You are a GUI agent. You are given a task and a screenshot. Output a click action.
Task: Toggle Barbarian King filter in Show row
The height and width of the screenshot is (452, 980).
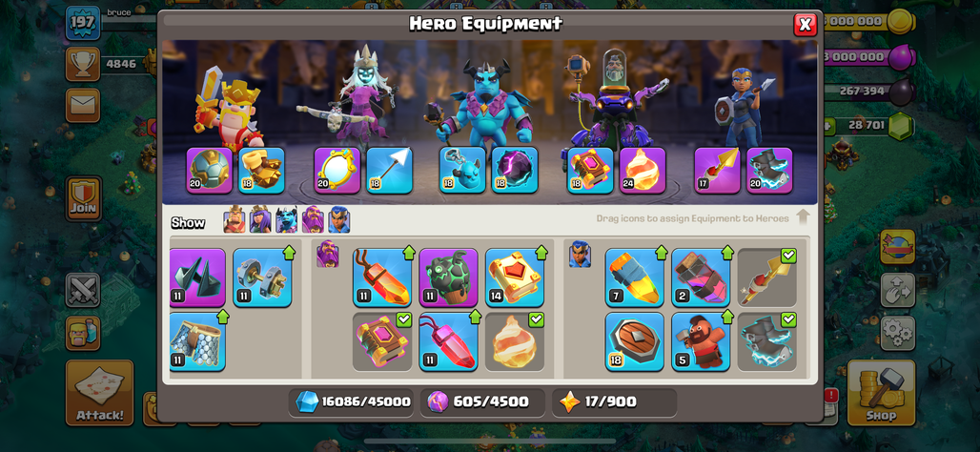pyautogui.click(x=235, y=219)
